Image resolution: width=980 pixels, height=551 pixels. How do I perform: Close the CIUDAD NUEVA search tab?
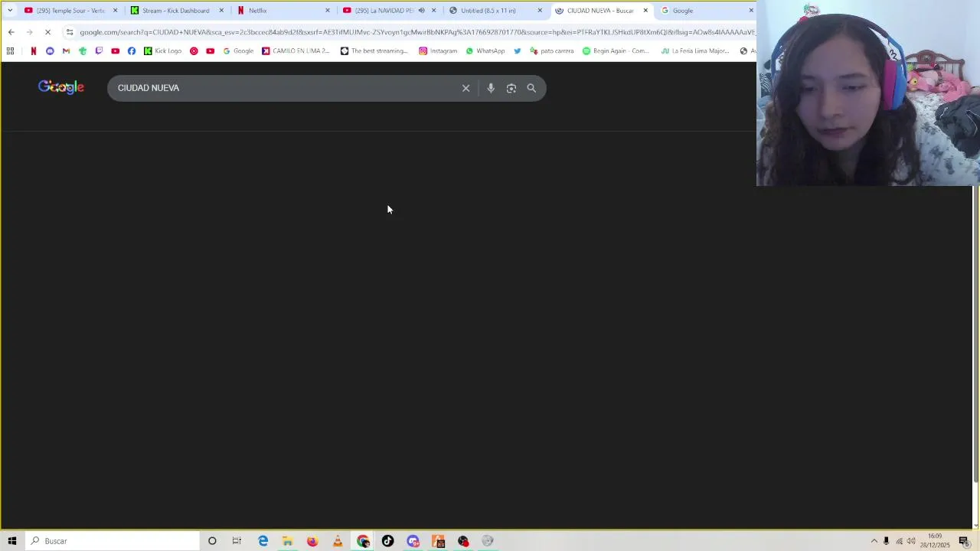pos(645,11)
